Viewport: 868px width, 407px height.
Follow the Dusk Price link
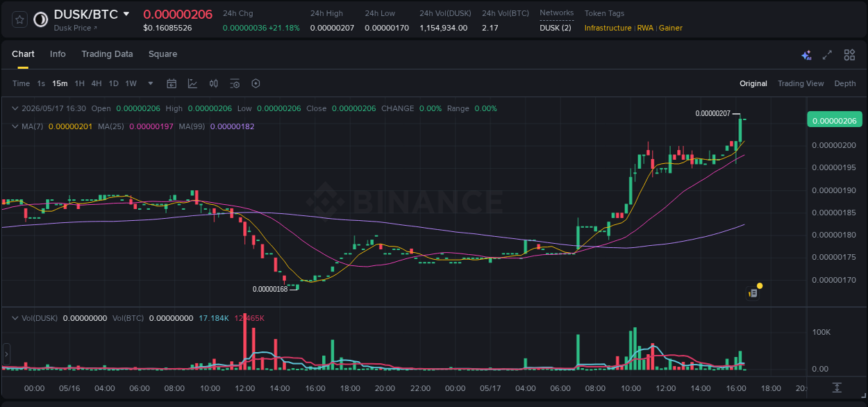click(76, 28)
